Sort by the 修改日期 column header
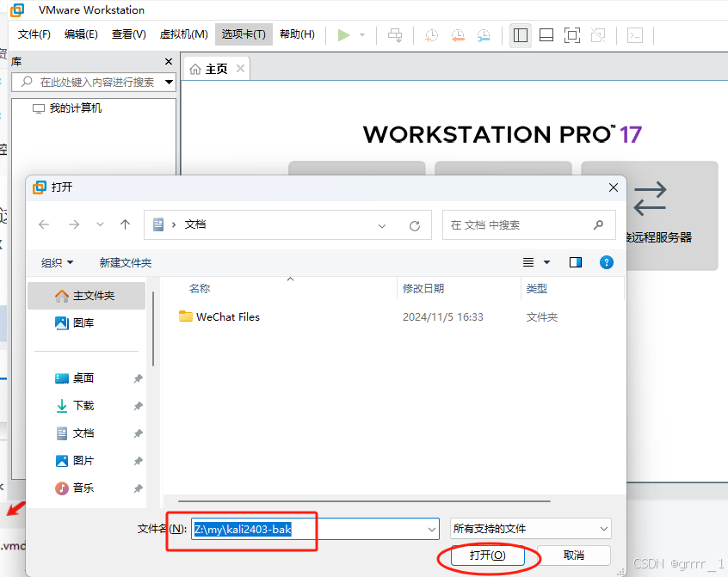 click(423, 289)
